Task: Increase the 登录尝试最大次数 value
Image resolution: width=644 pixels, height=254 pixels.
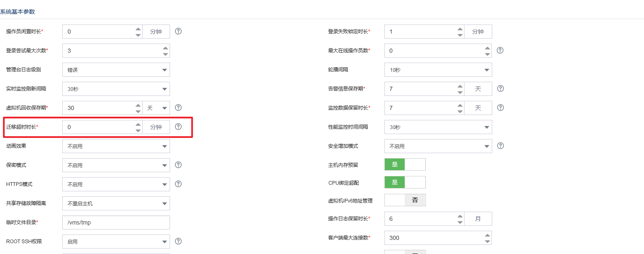Action: pyautogui.click(x=165, y=48)
